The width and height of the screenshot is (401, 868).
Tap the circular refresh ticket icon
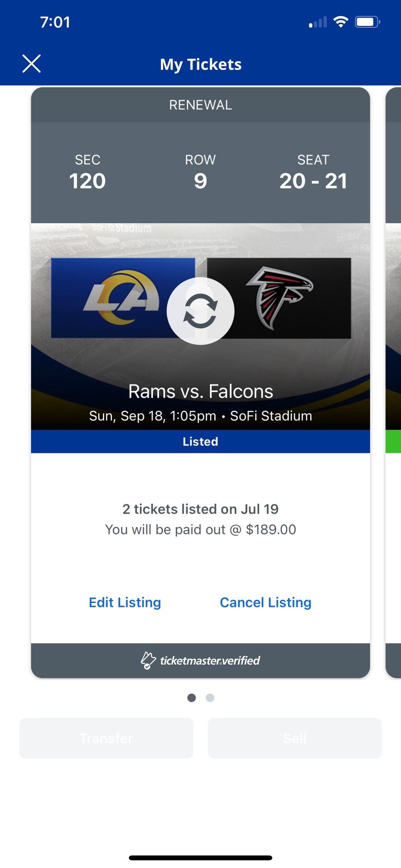pos(200,311)
